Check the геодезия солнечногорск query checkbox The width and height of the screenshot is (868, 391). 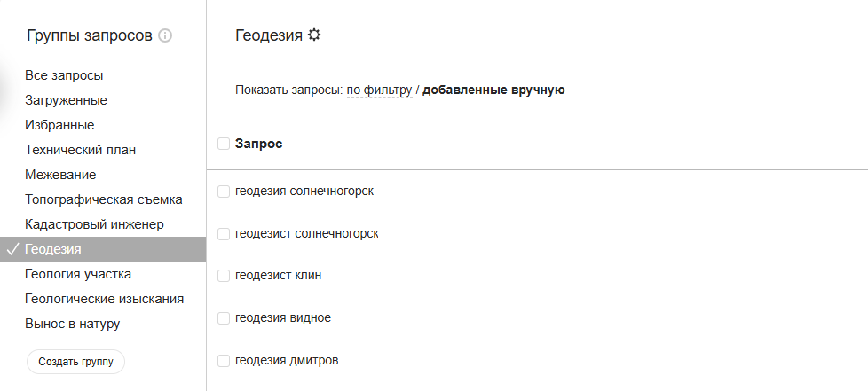coord(224,192)
